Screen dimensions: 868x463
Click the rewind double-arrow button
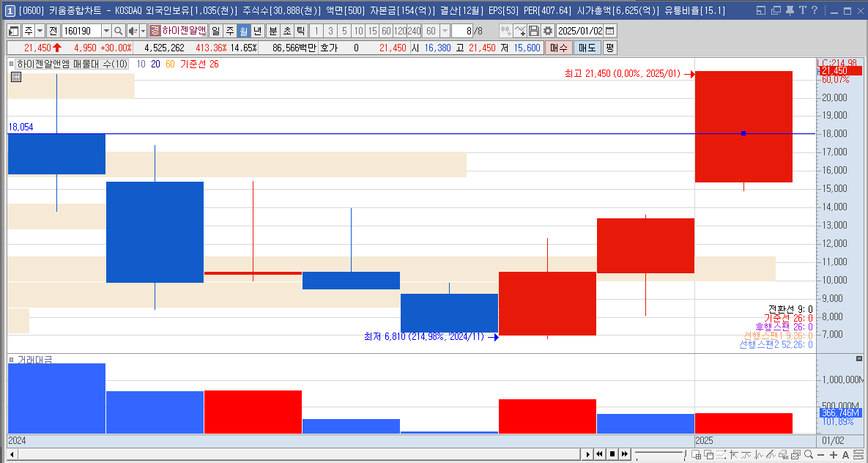(600, 455)
